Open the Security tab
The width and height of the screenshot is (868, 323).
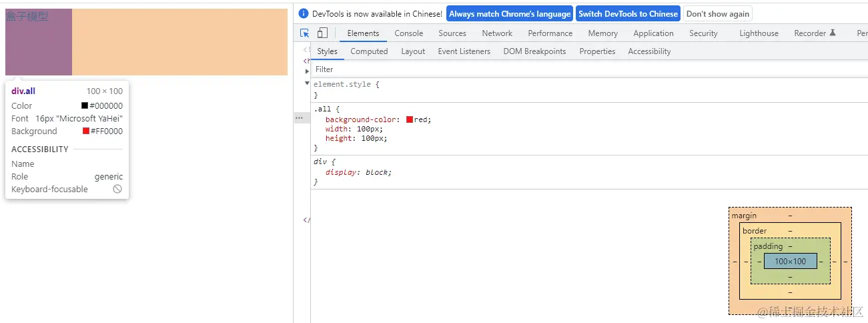pyautogui.click(x=703, y=33)
